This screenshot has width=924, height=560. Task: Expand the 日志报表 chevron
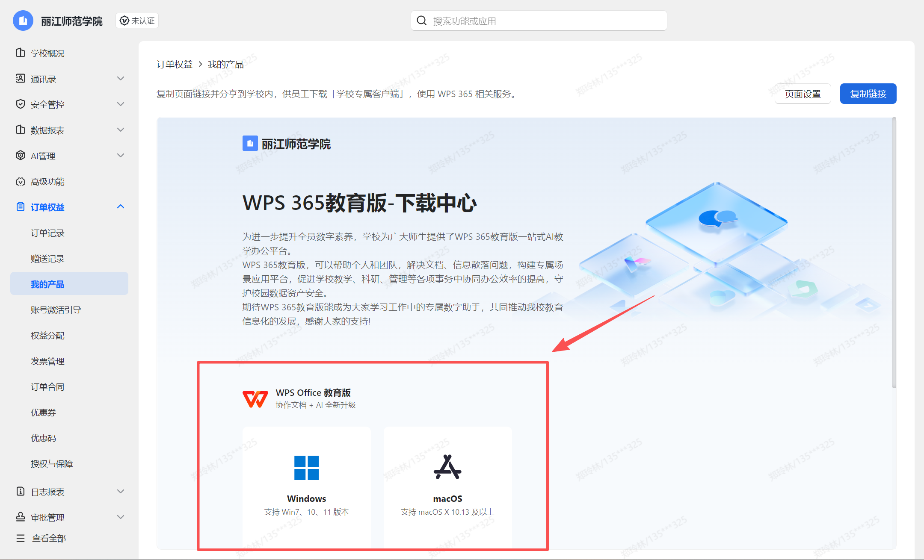click(121, 492)
